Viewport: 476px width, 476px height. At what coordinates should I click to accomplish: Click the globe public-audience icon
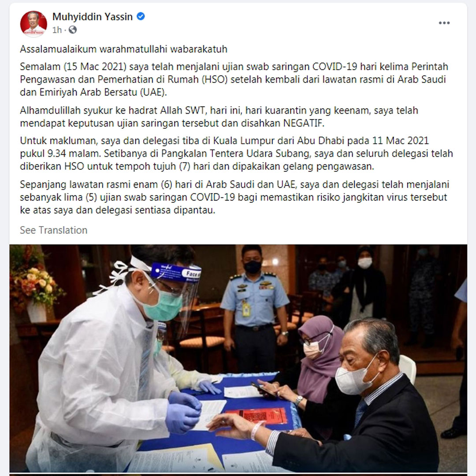[73, 30]
